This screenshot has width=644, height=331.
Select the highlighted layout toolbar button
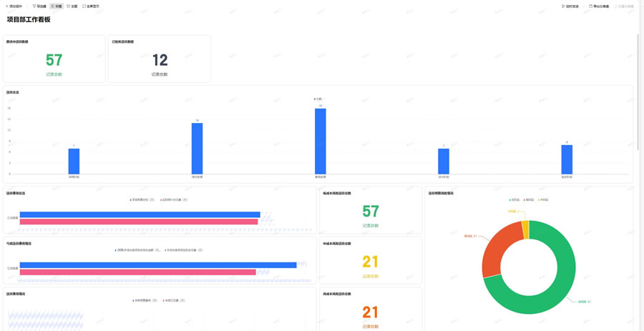pos(57,6)
